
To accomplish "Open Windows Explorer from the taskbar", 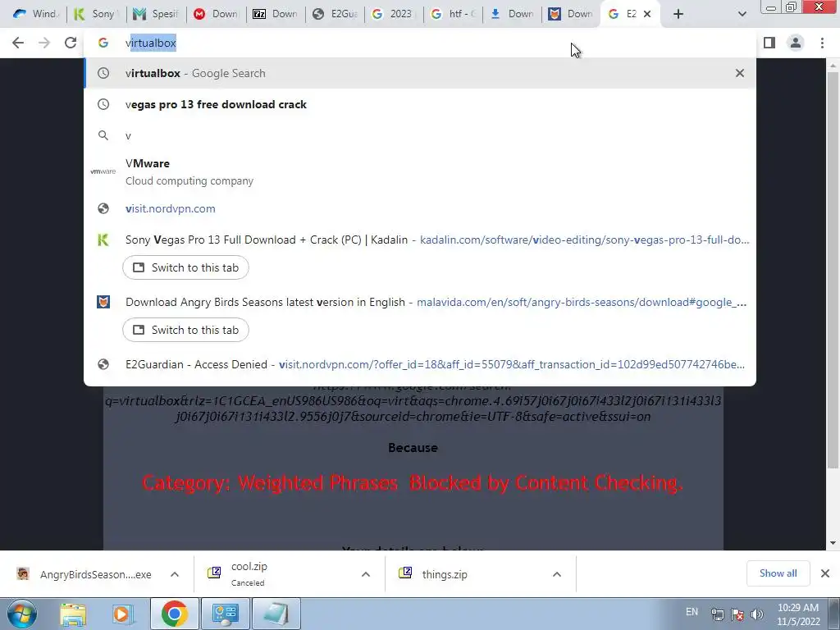I will pyautogui.click(x=73, y=614).
